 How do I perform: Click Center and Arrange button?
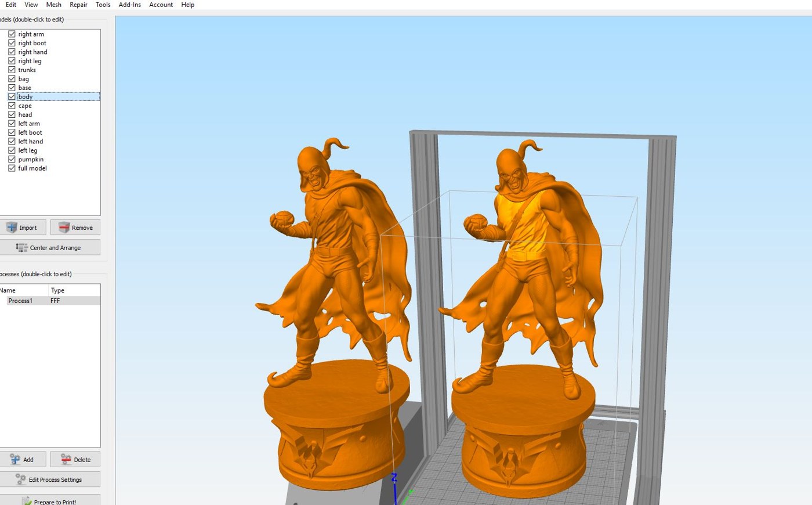click(50, 247)
